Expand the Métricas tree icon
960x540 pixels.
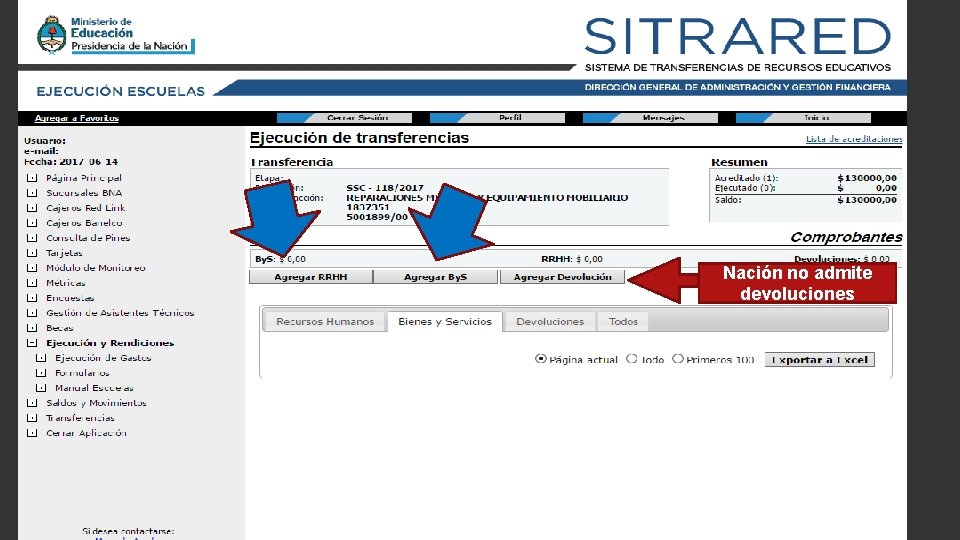pos(32,283)
